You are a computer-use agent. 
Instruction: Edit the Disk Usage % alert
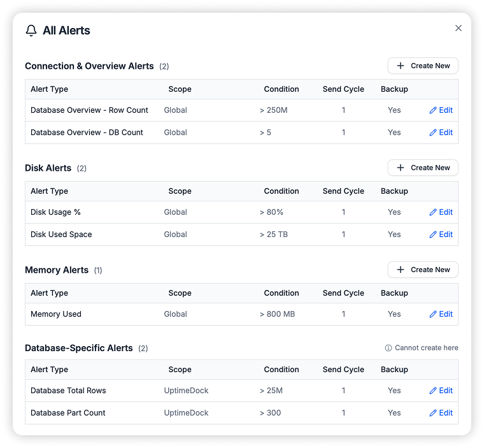pos(441,212)
